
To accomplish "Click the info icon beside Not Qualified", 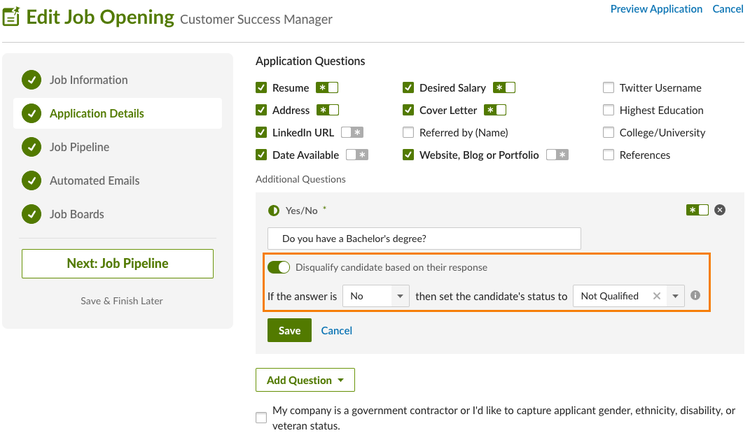I will [x=695, y=296].
